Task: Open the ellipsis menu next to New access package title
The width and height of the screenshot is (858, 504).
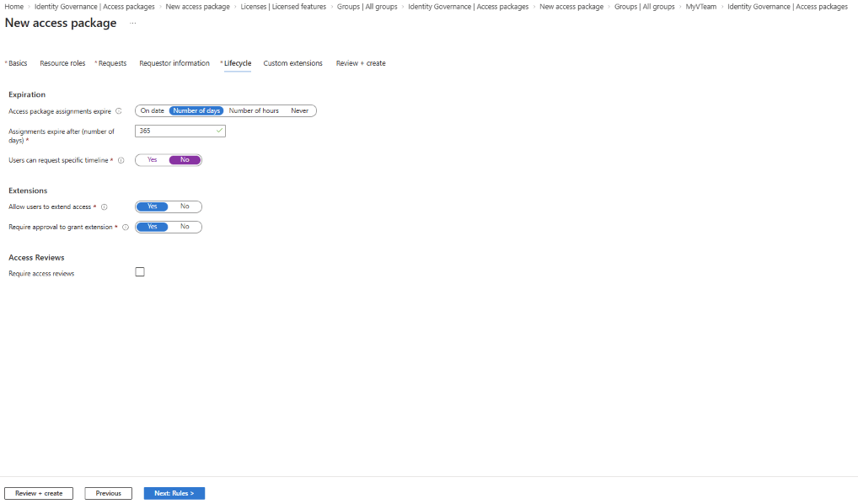Action: 132,23
